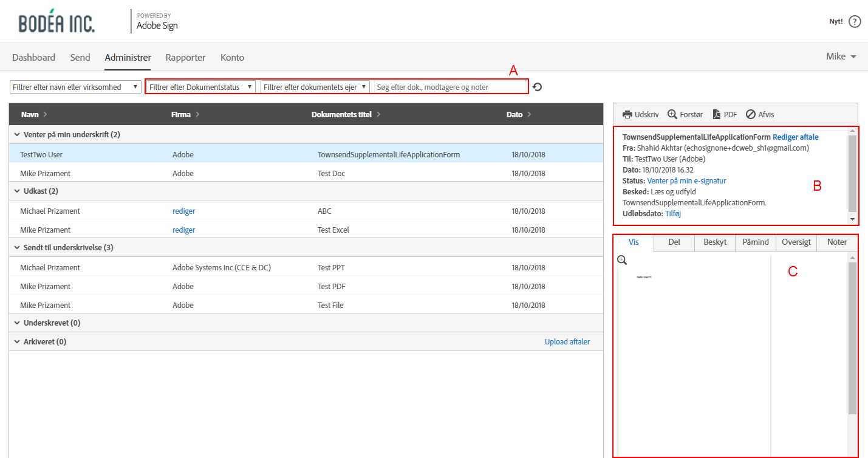Viewport: 868px width, 458px height.
Task: Open Filtrer efter Dokumentstatus dropdown
Action: (x=200, y=87)
